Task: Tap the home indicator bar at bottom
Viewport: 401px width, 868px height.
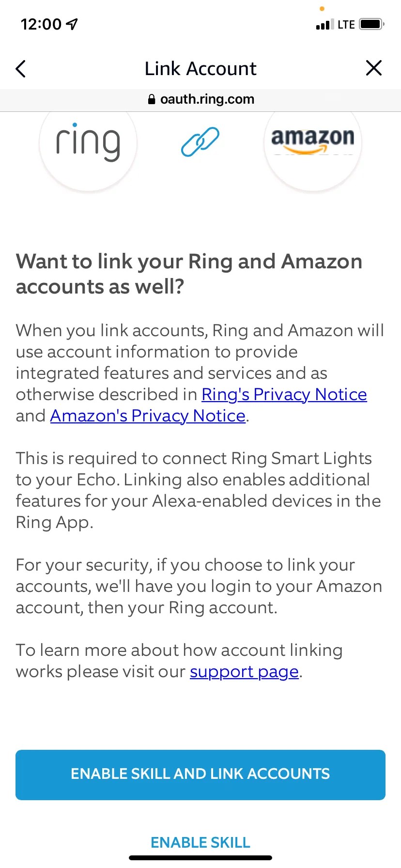Action: (x=200, y=857)
